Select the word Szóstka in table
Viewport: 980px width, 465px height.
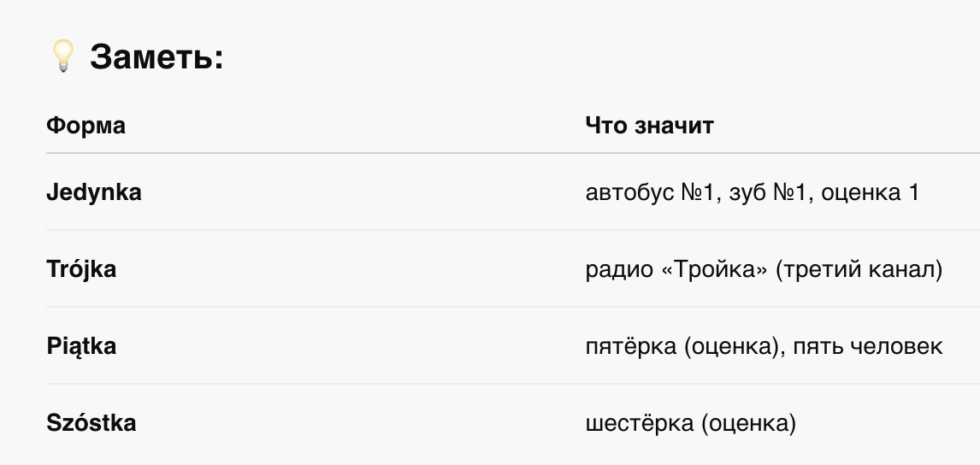click(x=92, y=422)
